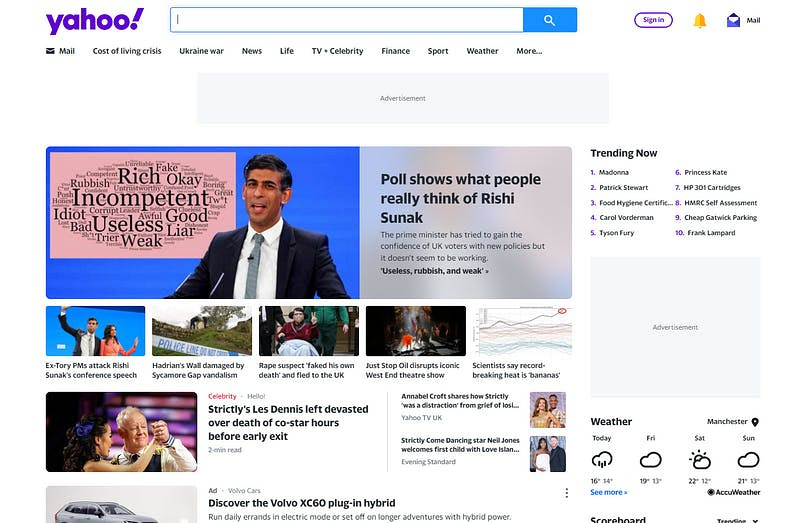Open the Weather navigation link

482,51
